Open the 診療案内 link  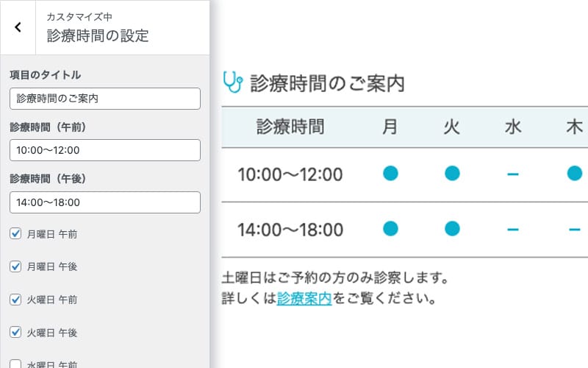(304, 300)
